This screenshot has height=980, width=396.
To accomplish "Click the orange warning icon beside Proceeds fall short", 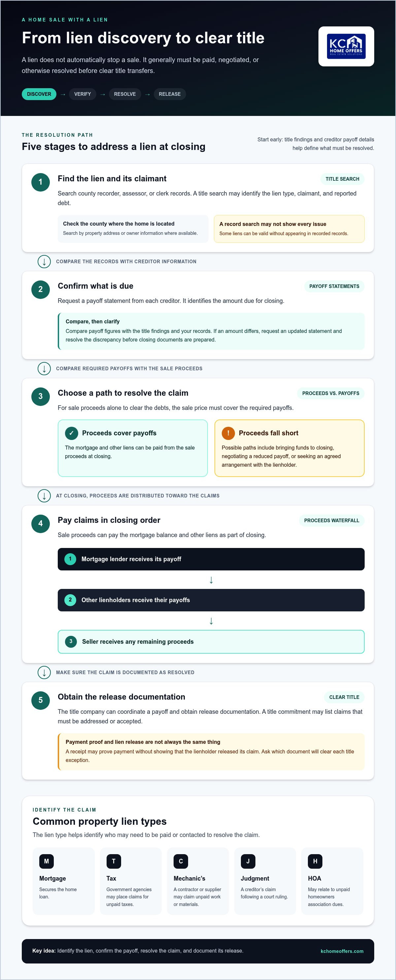I will (x=228, y=433).
